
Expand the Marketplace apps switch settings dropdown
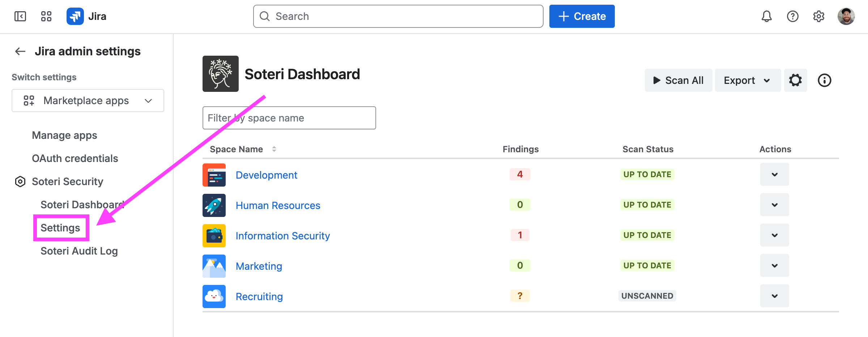pyautogui.click(x=88, y=101)
